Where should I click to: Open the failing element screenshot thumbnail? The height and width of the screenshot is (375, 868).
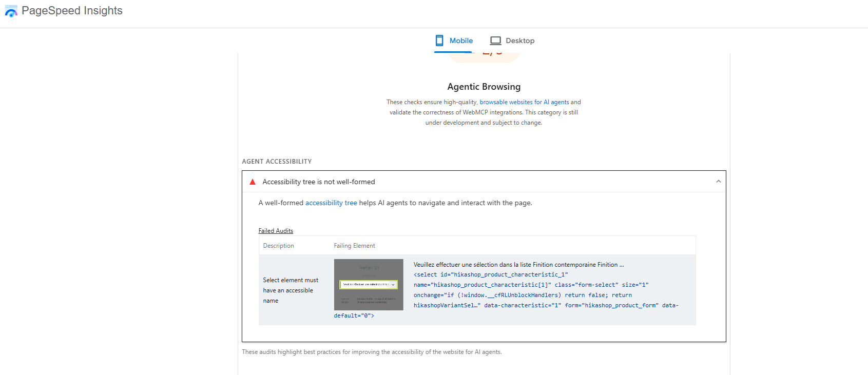click(x=369, y=285)
